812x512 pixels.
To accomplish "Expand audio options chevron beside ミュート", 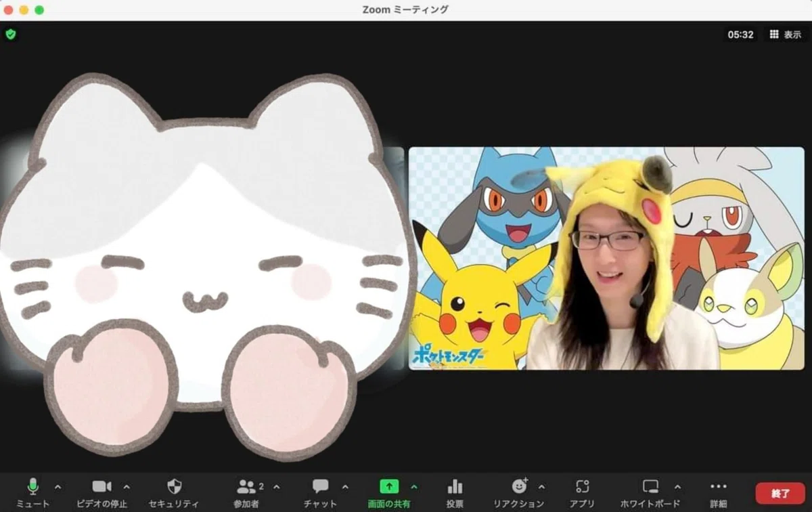I will point(58,487).
